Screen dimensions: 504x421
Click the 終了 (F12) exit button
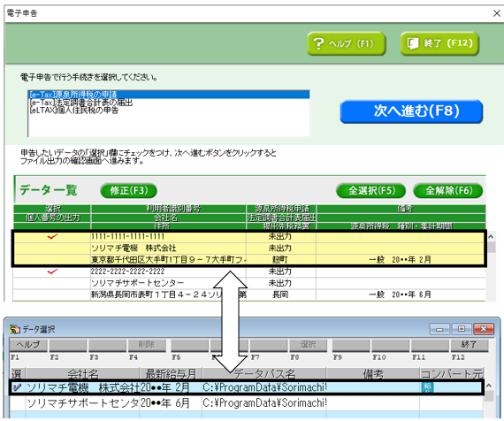click(439, 43)
